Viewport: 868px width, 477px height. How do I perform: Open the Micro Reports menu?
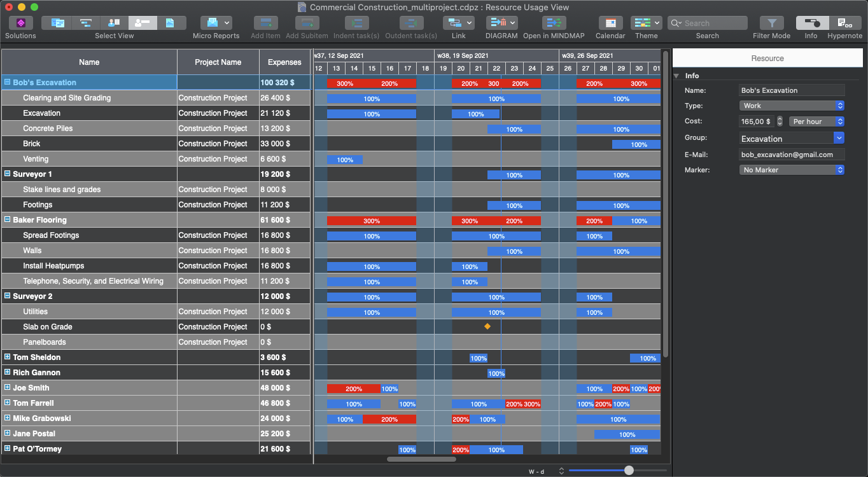216,24
